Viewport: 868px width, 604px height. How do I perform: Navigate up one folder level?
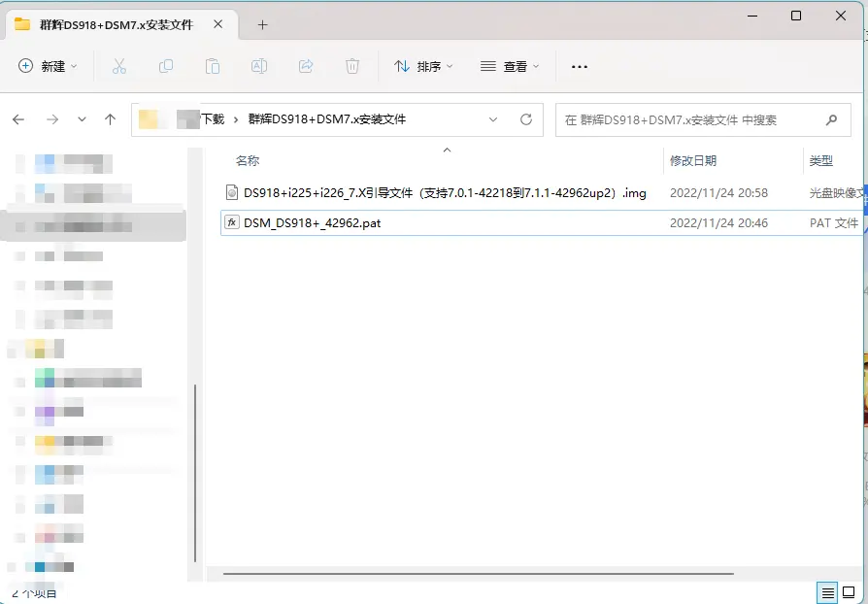[110, 119]
